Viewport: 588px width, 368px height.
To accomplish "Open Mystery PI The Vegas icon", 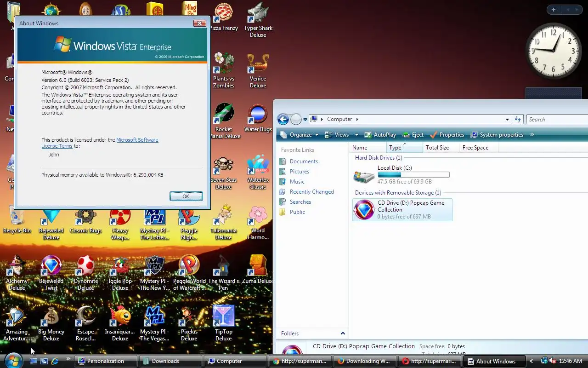I will (155, 324).
